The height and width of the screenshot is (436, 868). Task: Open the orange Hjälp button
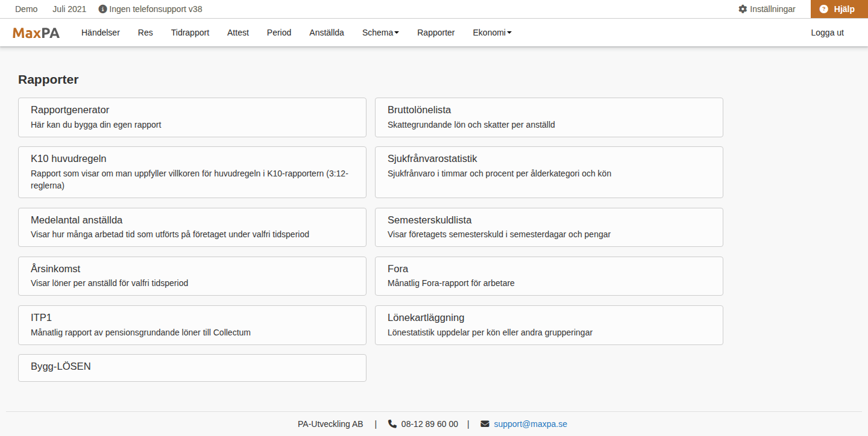(839, 9)
